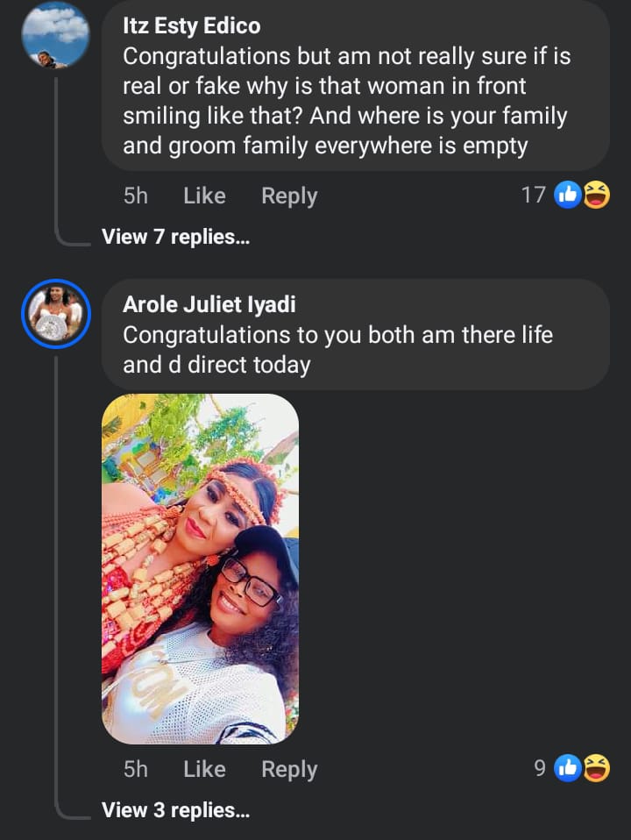
Task: Open the photo attached to Juliet's comment
Action: [x=201, y=568]
